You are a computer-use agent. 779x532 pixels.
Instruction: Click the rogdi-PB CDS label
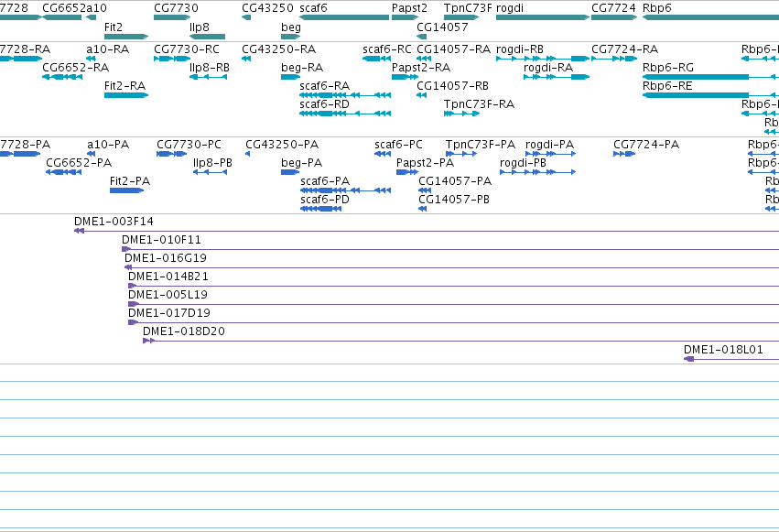point(523,163)
